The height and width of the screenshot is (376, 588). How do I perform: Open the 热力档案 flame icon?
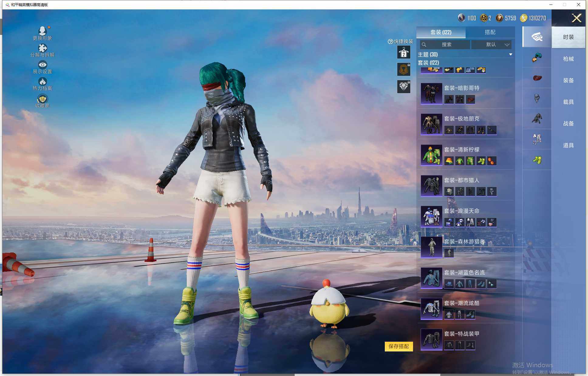tap(43, 82)
